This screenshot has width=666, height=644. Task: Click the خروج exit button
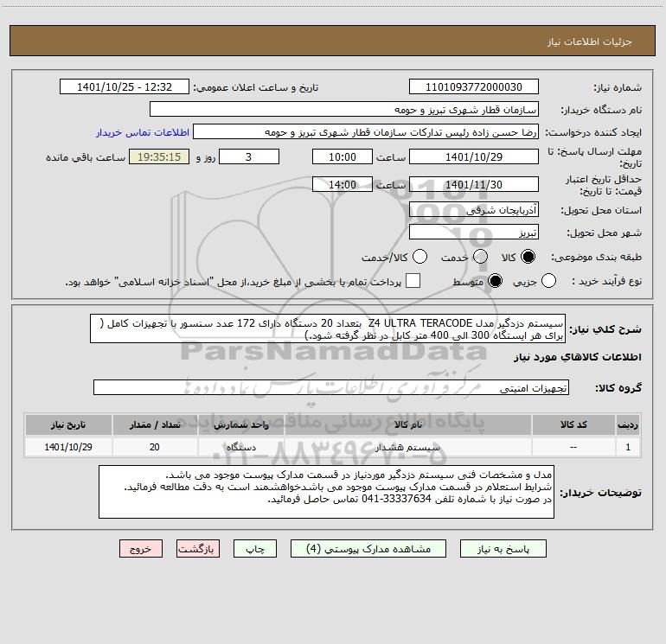point(141,549)
